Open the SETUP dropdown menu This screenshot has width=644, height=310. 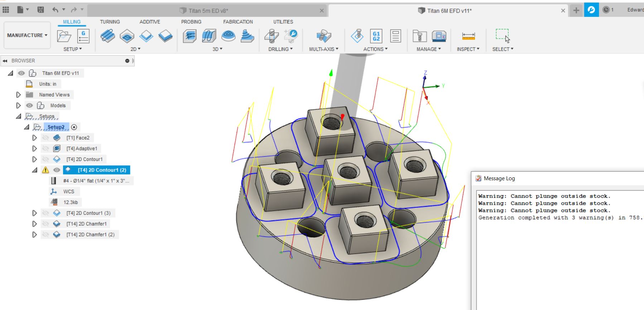click(x=73, y=49)
